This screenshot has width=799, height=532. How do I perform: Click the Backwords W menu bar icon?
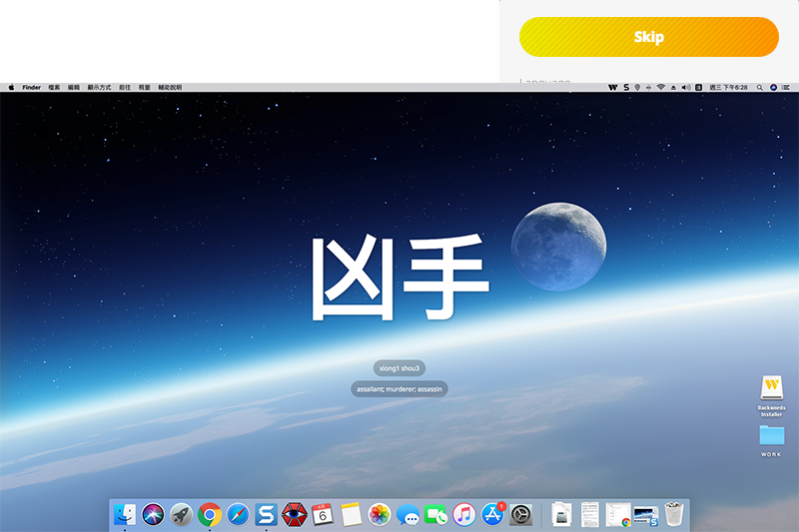click(613, 87)
